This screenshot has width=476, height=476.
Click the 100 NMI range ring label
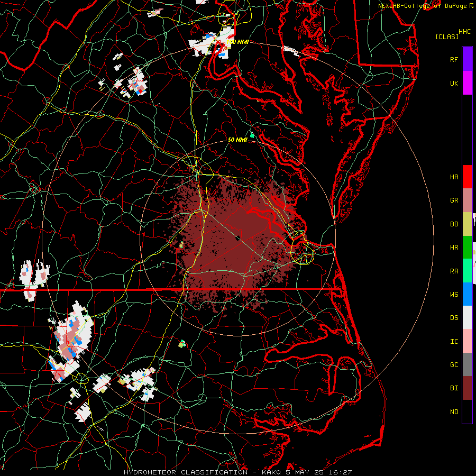[237, 42]
